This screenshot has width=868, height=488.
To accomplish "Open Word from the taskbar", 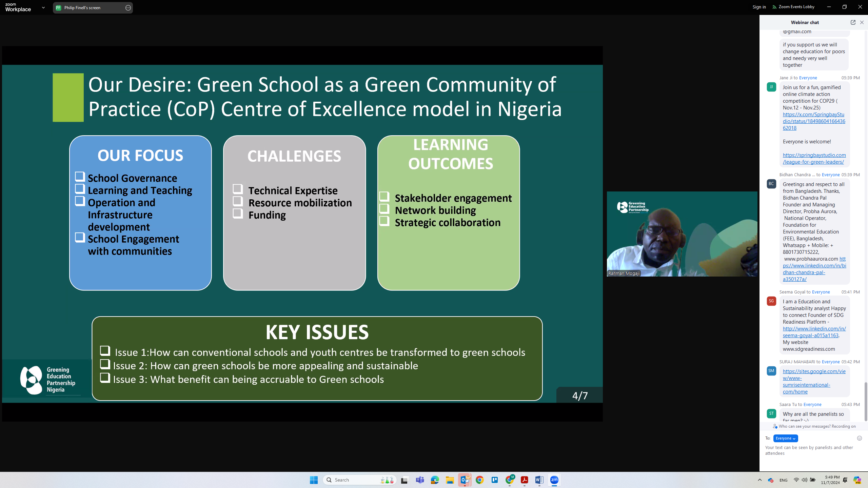I will (x=539, y=480).
